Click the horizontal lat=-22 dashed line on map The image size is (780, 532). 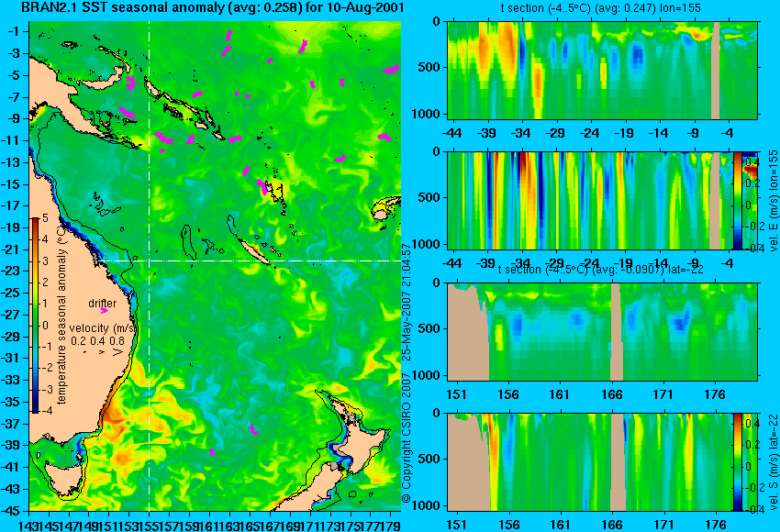tap(249, 260)
